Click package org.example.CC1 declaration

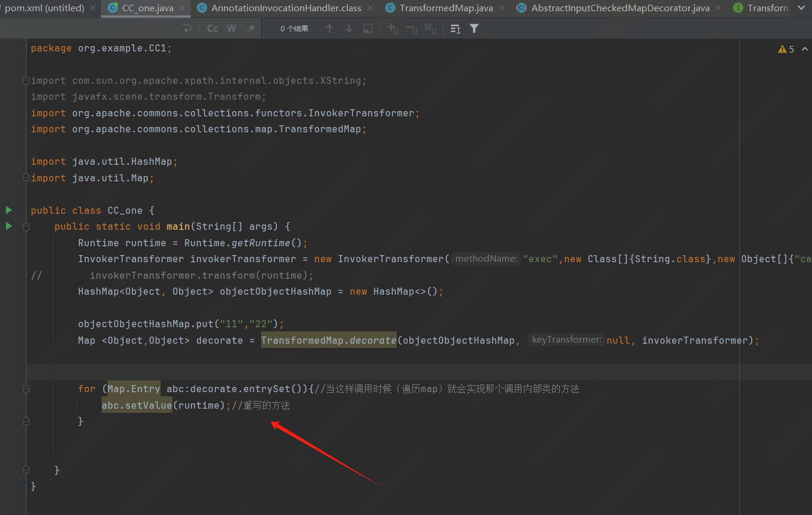[x=101, y=48]
